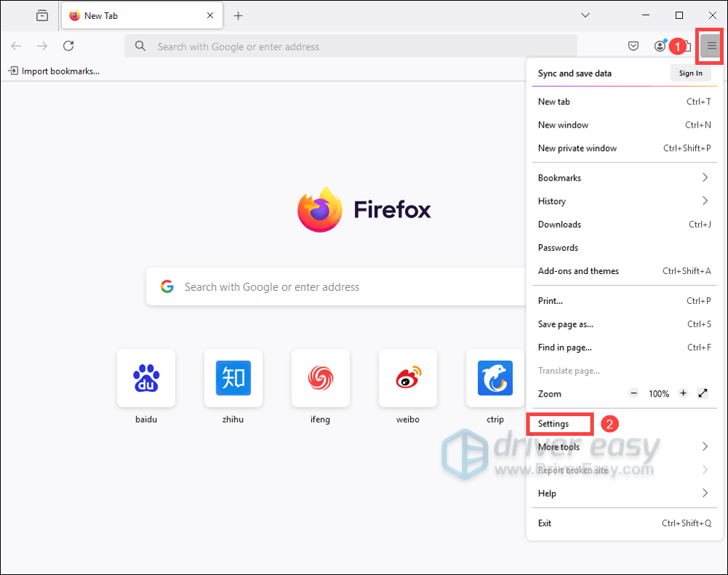Click Sign In button
The image size is (728, 575).
[690, 74]
